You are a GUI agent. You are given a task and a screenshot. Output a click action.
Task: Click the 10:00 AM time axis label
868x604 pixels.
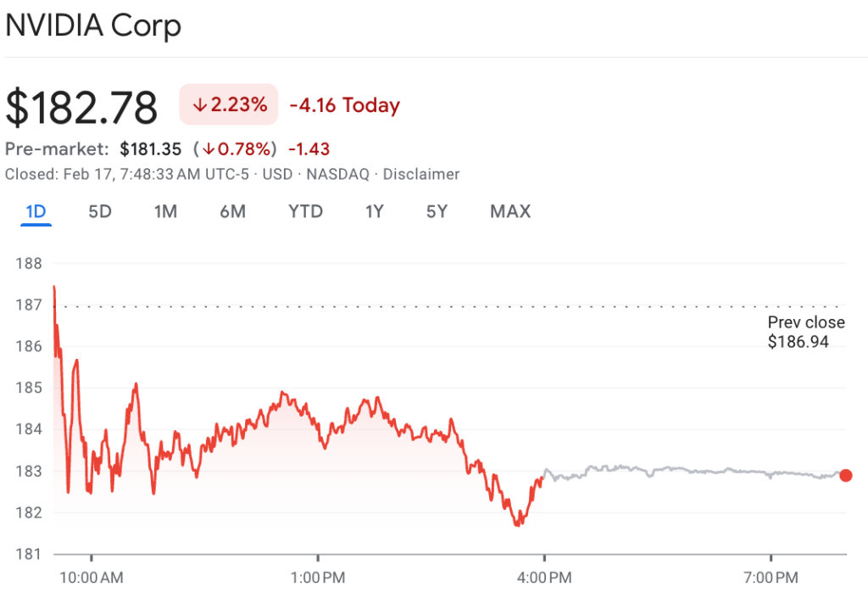[x=91, y=579]
